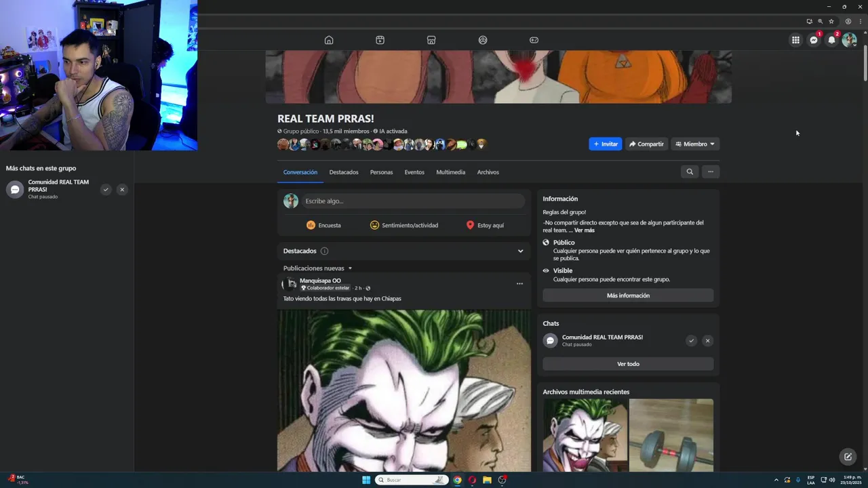Open the Facebook menu grid icon
The width and height of the screenshot is (868, 488).
point(795,40)
